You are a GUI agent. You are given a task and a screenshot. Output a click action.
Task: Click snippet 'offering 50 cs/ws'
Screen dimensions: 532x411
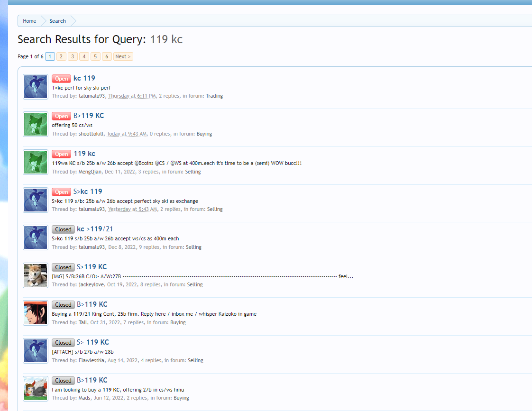72,125
